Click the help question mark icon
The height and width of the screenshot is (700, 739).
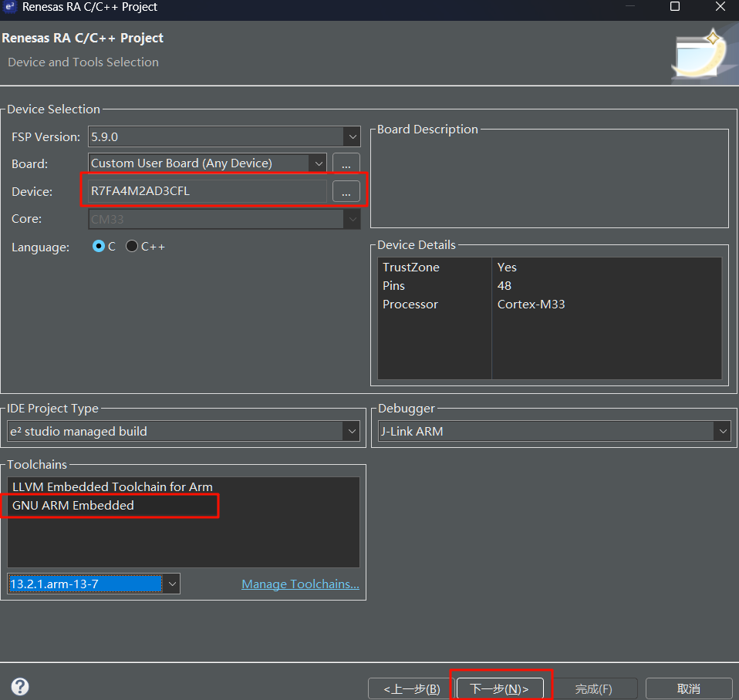pyautogui.click(x=20, y=686)
